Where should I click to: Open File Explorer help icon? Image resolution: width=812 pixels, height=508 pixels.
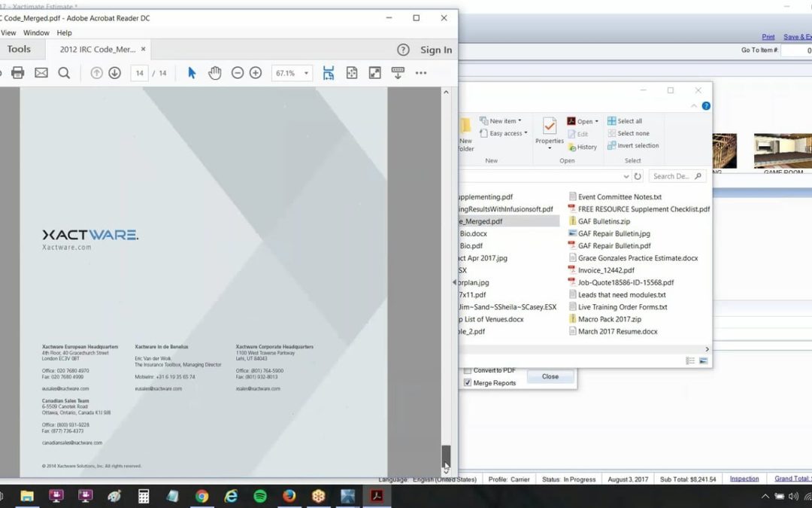[706, 106]
